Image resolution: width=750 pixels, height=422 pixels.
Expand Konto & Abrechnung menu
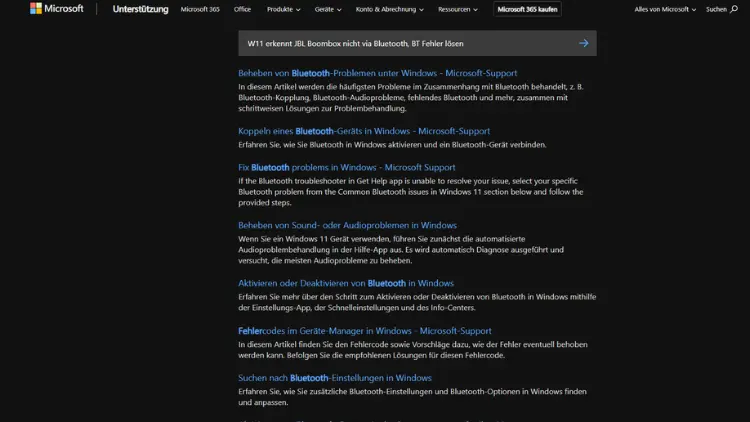(389, 9)
